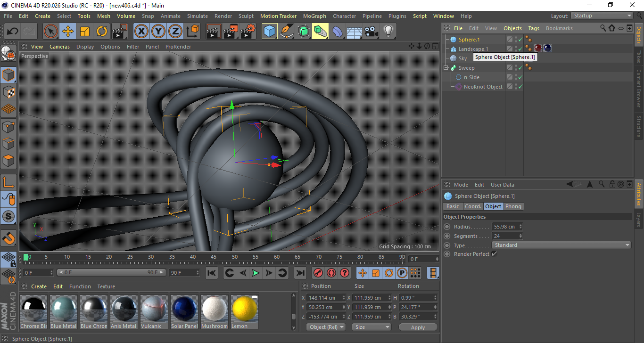The height and width of the screenshot is (343, 644).
Task: Toggle Landscape.1 enabled checkmark
Action: (x=520, y=49)
